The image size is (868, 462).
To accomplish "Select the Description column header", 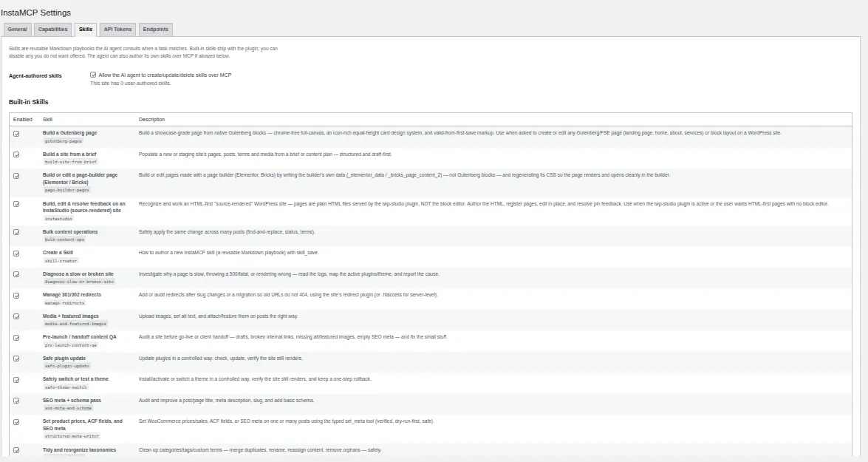I will click(151, 120).
